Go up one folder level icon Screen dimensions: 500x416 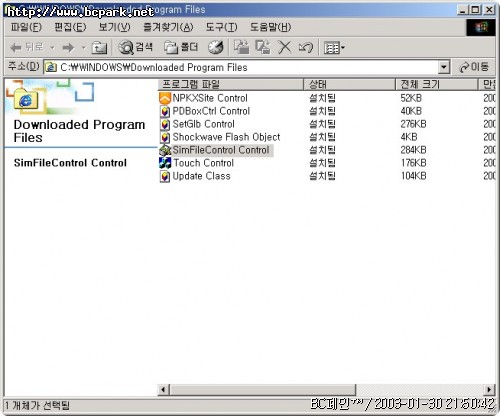[99, 48]
